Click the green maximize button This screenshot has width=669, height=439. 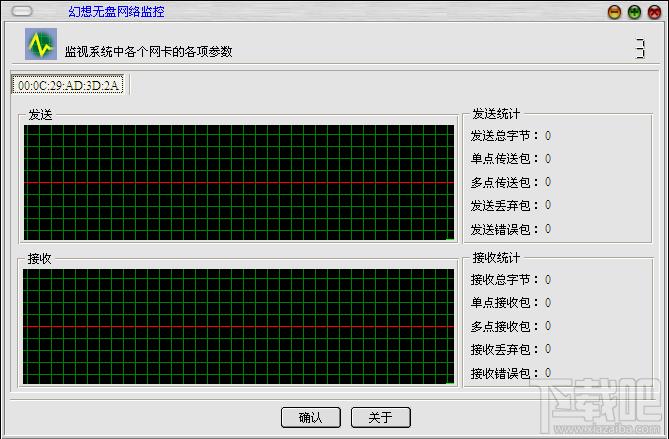click(x=634, y=12)
